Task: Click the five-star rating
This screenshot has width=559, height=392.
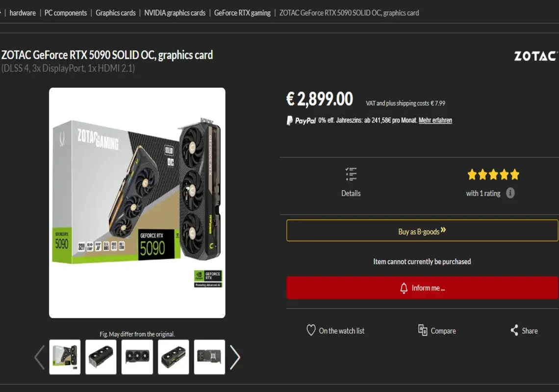Action: click(x=493, y=174)
